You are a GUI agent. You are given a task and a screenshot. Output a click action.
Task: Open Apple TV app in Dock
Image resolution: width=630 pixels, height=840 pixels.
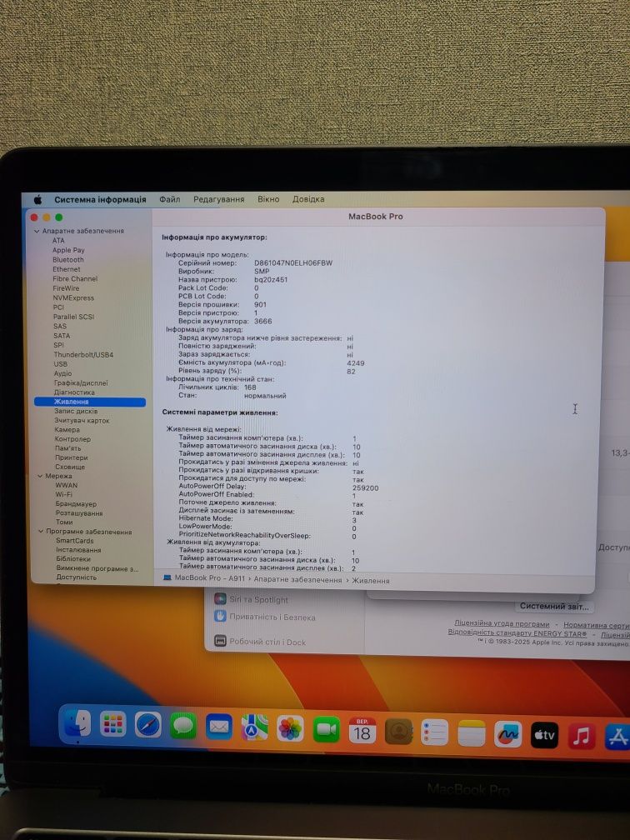[x=544, y=736]
